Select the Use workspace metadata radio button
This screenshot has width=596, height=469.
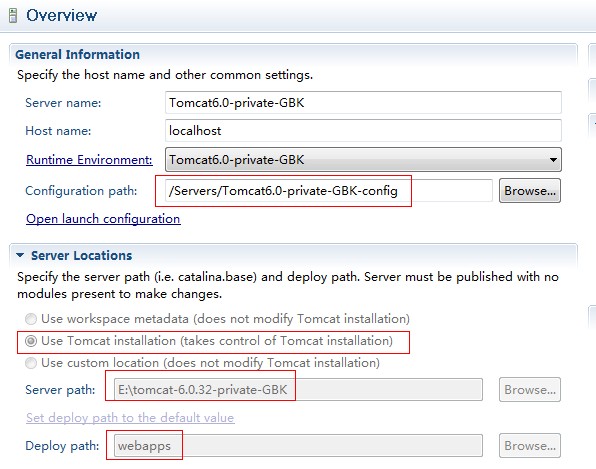pyautogui.click(x=31, y=319)
